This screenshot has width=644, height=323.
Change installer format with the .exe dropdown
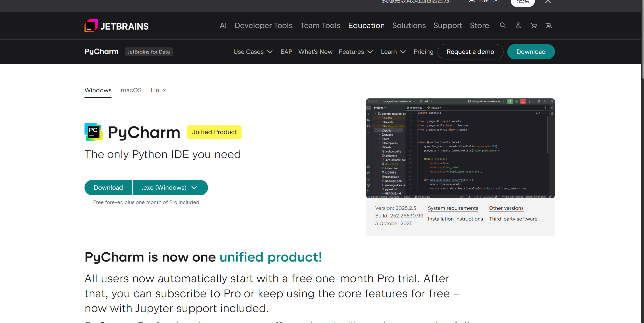pyautogui.click(x=170, y=187)
